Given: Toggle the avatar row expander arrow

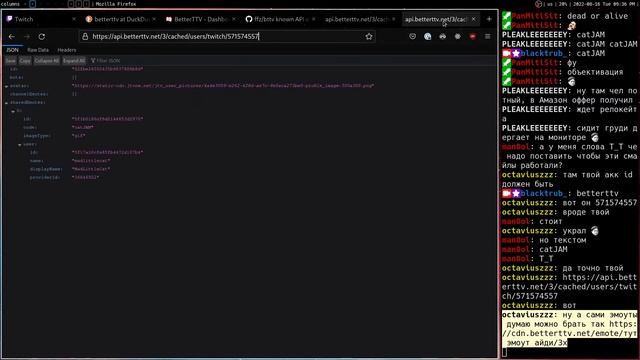Looking at the screenshot, I should [x=7, y=86].
